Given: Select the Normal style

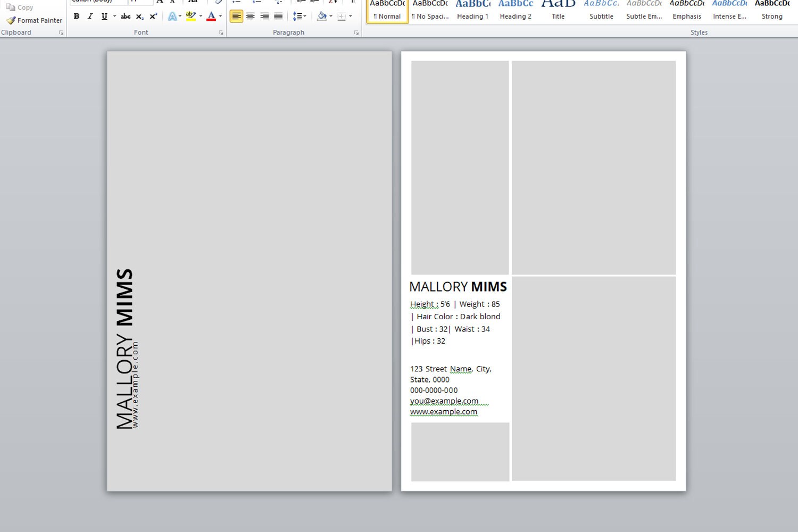Looking at the screenshot, I should (x=387, y=10).
